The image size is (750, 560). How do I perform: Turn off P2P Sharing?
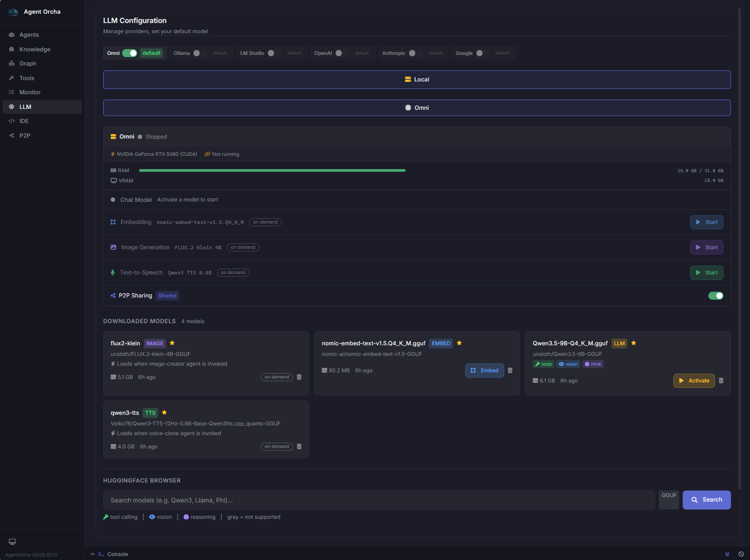716,295
